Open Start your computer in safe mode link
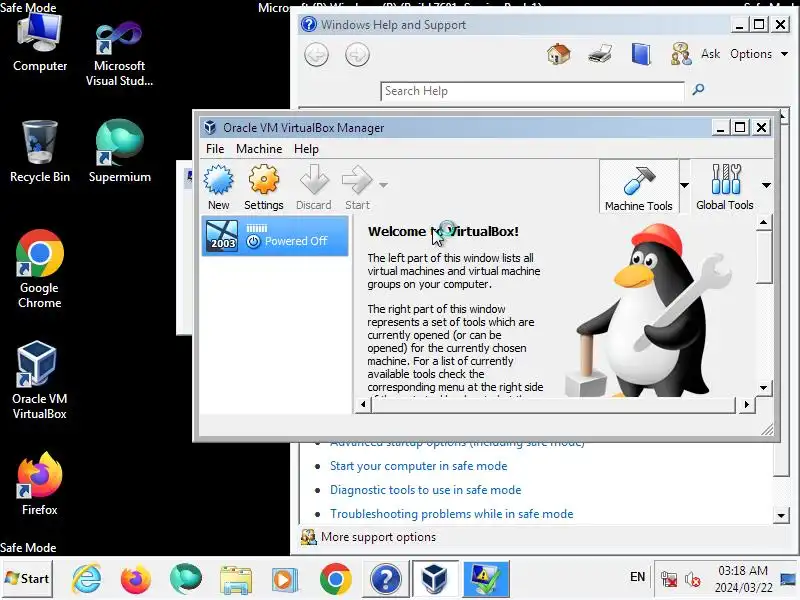 click(x=418, y=466)
